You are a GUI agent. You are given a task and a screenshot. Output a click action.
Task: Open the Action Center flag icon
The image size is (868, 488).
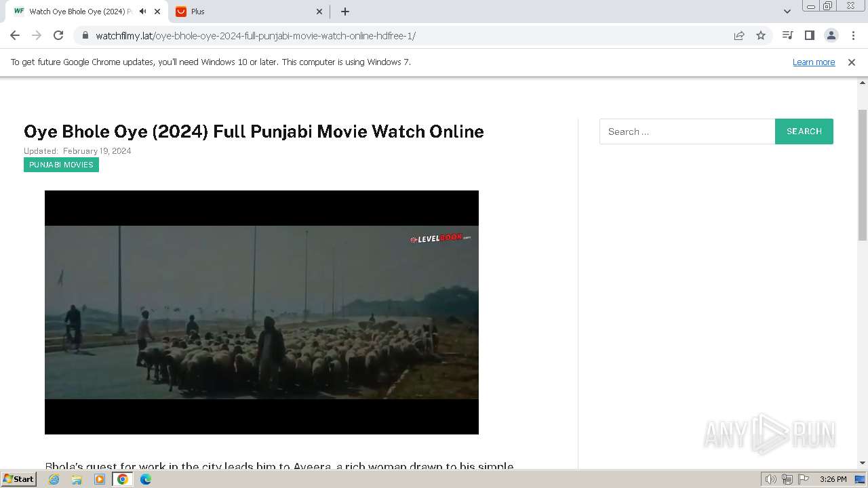point(804,479)
